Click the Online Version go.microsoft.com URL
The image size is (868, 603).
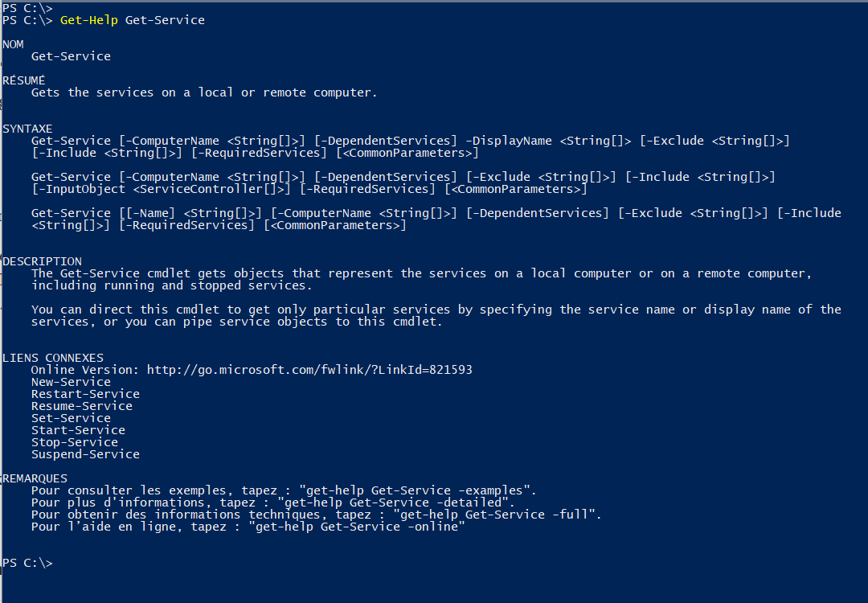tap(309, 370)
